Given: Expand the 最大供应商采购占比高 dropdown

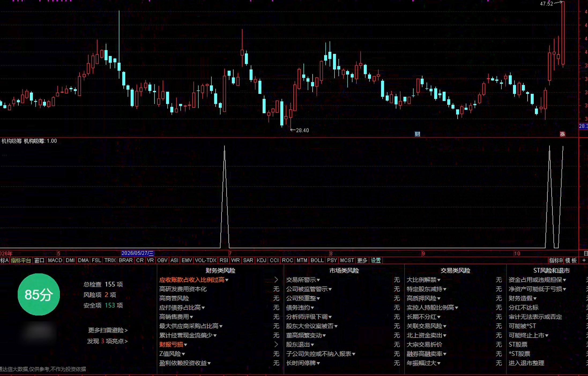Looking at the screenshot, I should click(x=221, y=326).
